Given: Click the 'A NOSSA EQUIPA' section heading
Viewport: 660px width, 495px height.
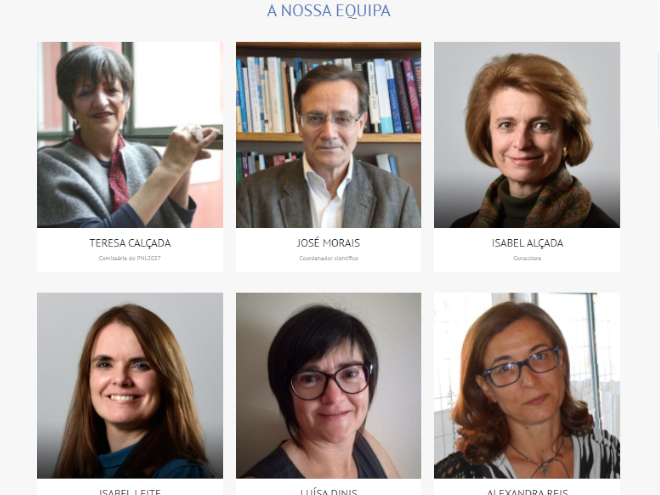Looking at the screenshot, I should [x=329, y=11].
